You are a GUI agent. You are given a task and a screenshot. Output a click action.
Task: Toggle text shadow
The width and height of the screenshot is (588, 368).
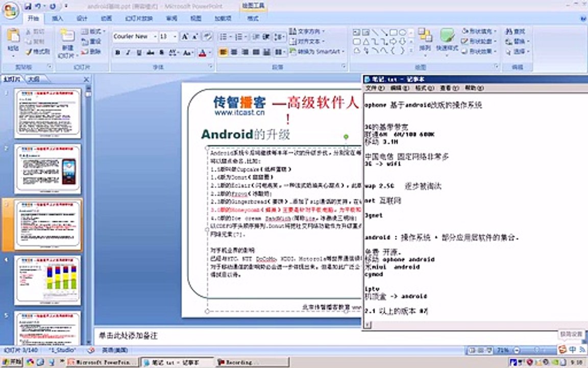[x=162, y=53]
